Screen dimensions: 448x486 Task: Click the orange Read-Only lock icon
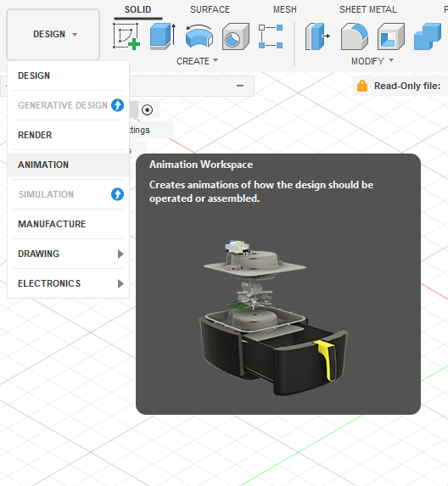pyautogui.click(x=362, y=86)
